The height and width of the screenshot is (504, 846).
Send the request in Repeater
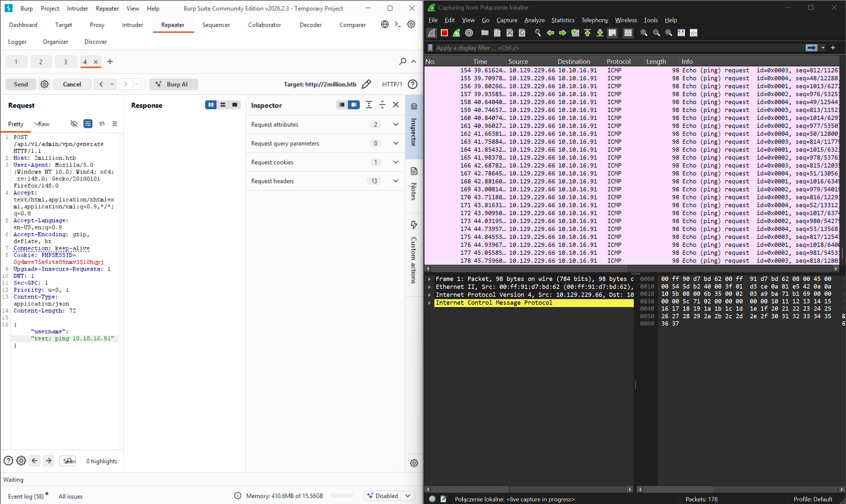pos(20,84)
